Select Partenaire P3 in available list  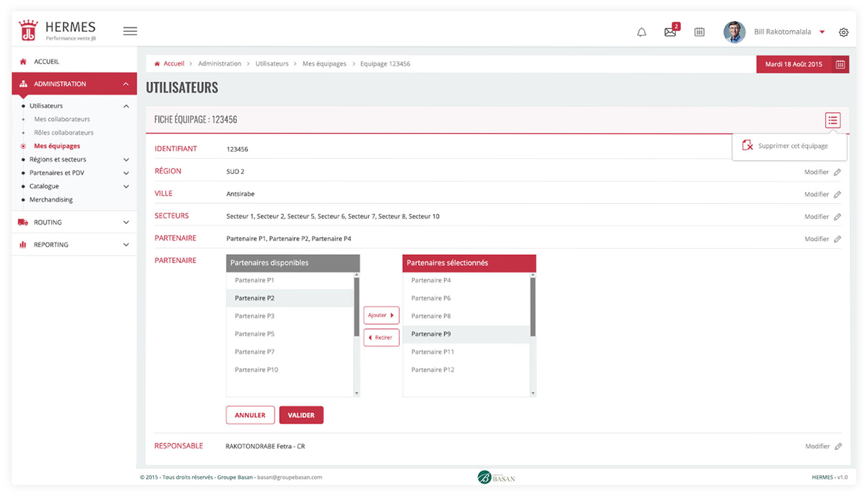click(x=290, y=316)
